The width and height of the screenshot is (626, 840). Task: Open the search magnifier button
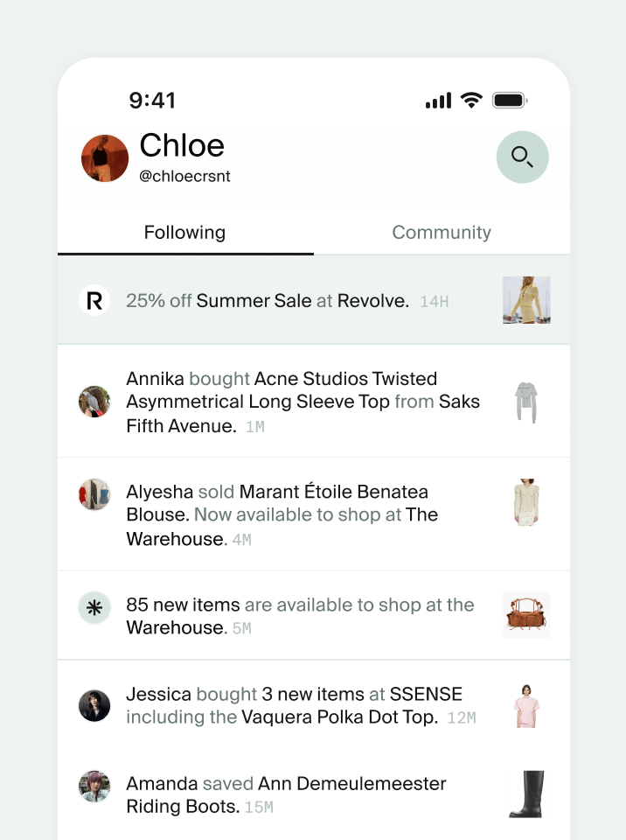pyautogui.click(x=522, y=157)
